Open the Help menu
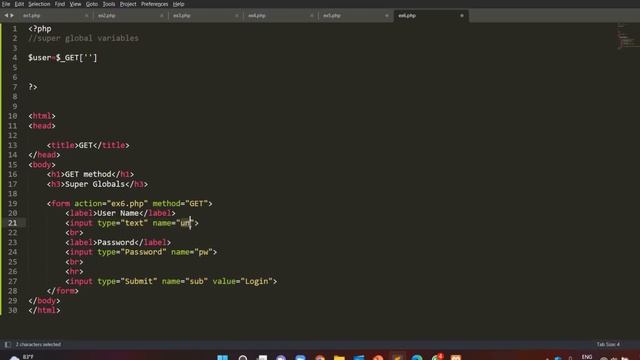Screen dimensions: 640x360 178,4
